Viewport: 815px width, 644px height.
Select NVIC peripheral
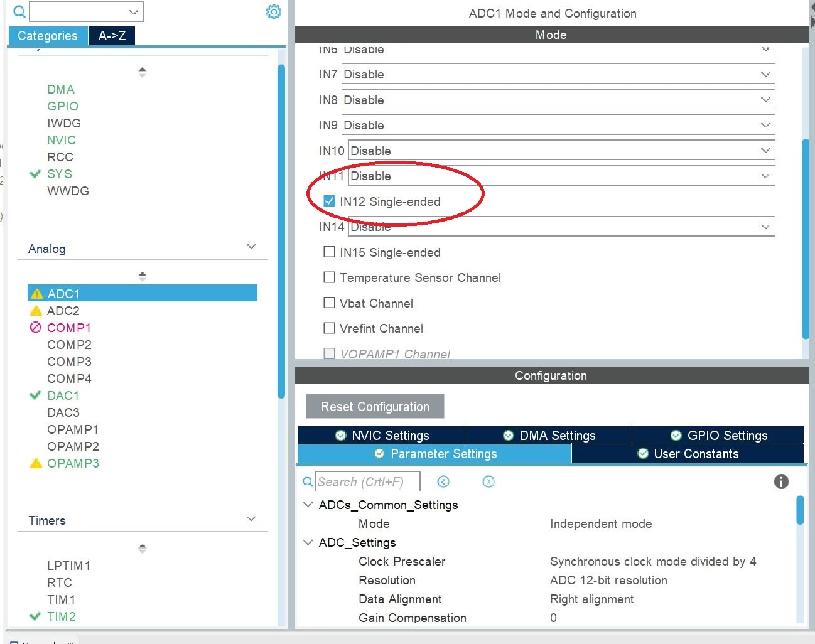[62, 140]
